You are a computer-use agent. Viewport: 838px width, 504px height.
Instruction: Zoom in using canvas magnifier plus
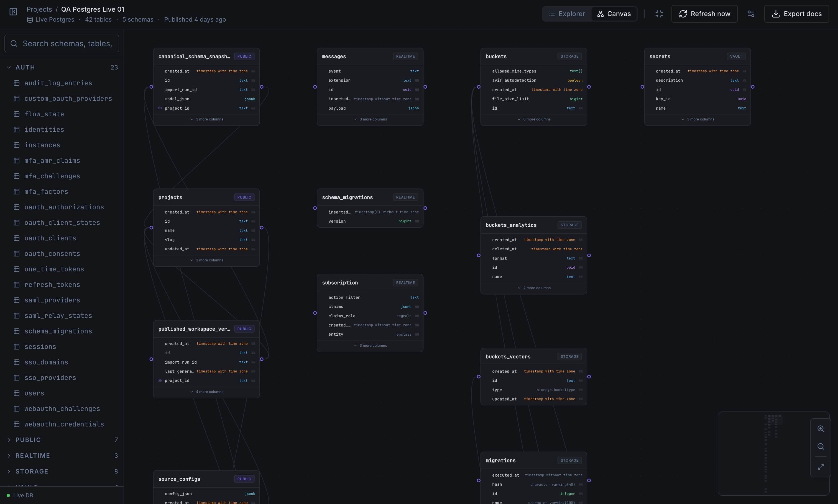coord(820,429)
